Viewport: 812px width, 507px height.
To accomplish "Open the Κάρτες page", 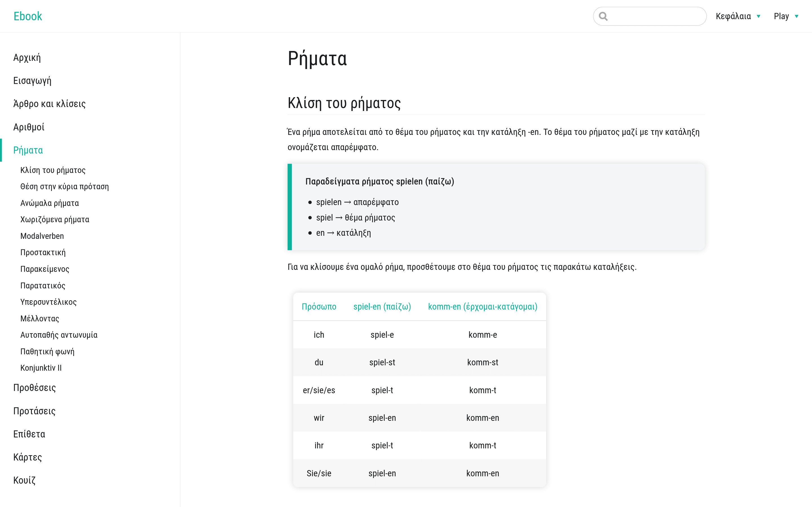I will [27, 457].
